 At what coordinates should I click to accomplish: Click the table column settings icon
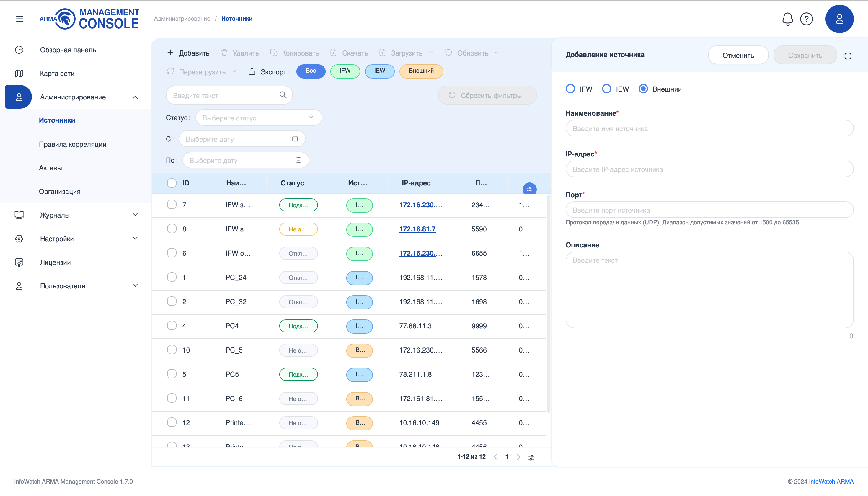529,189
